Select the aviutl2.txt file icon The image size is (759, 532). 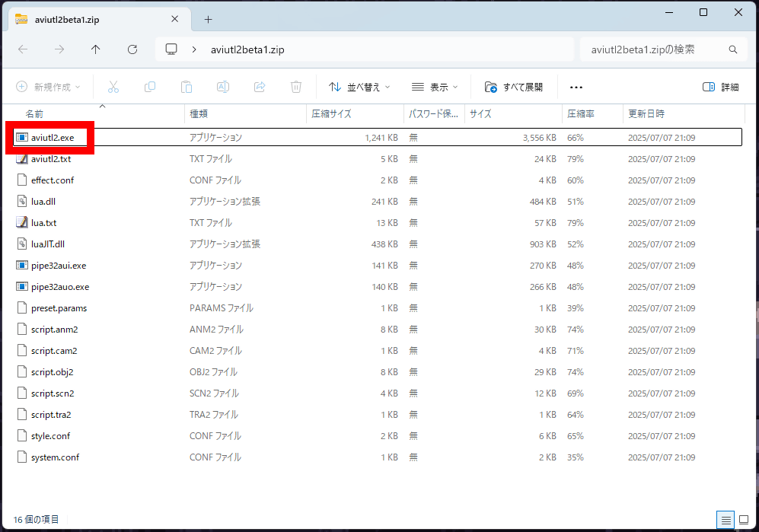click(22, 159)
